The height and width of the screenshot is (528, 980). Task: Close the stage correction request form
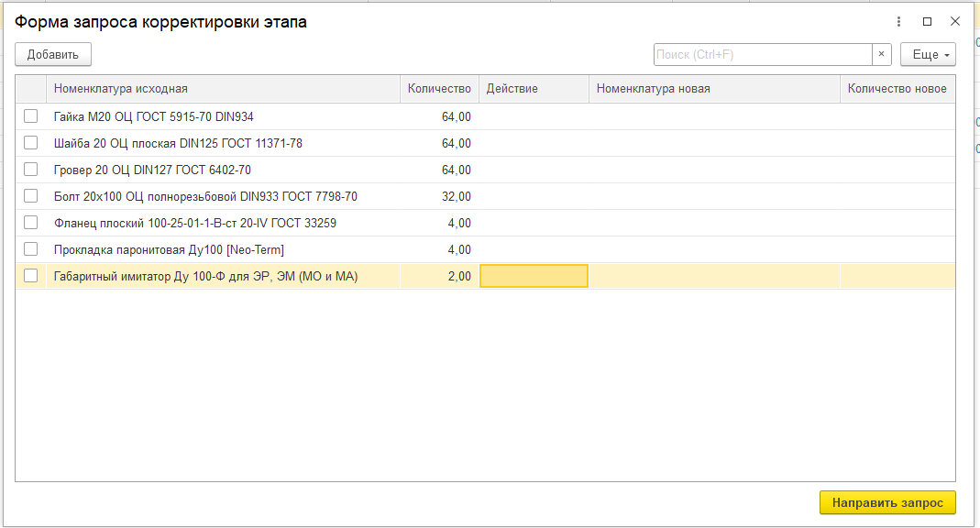(955, 22)
